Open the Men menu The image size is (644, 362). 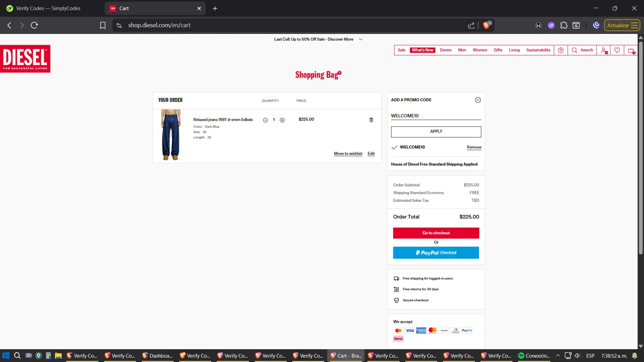462,50
